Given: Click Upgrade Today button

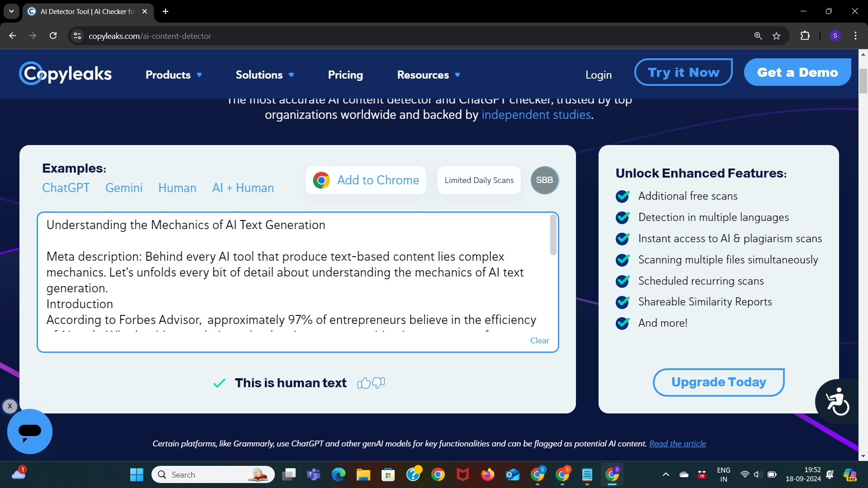Looking at the screenshot, I should pos(718,382).
